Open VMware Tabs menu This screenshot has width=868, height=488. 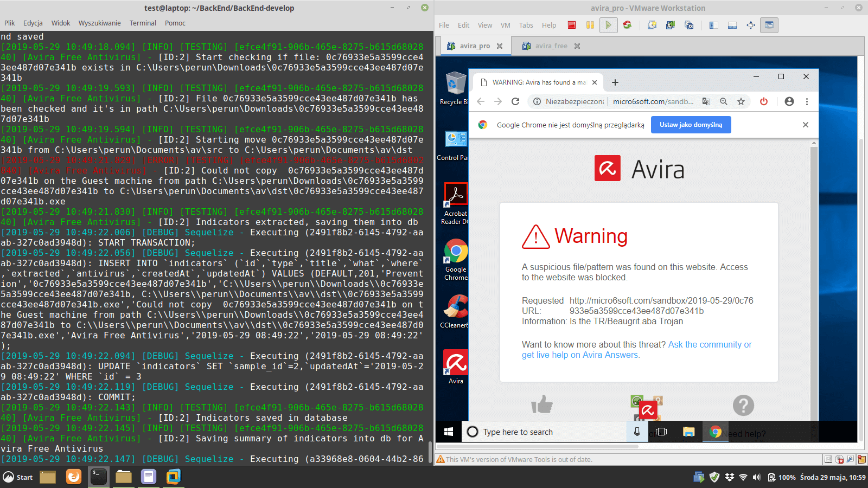526,25
